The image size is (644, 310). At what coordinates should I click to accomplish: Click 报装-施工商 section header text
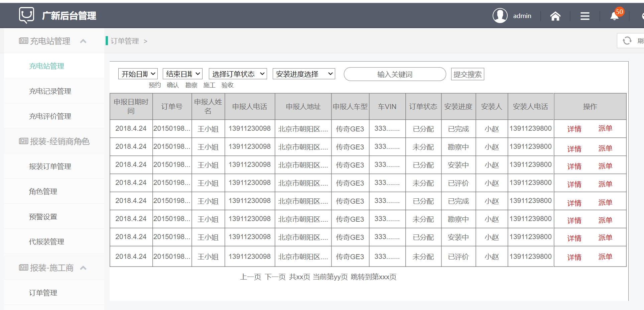tap(52, 268)
